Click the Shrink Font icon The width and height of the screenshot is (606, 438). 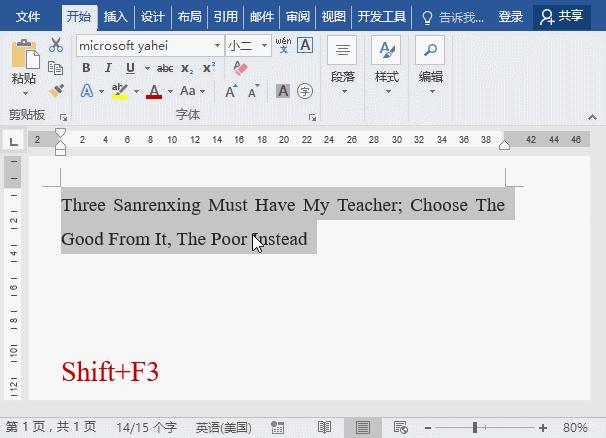pos(254,91)
